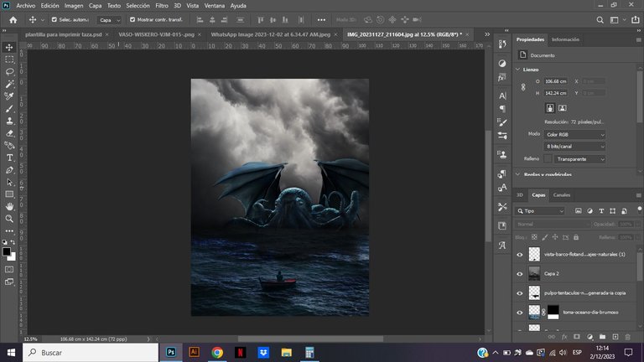
Task: Collapse the Lienzo section
Action: [x=518, y=70]
